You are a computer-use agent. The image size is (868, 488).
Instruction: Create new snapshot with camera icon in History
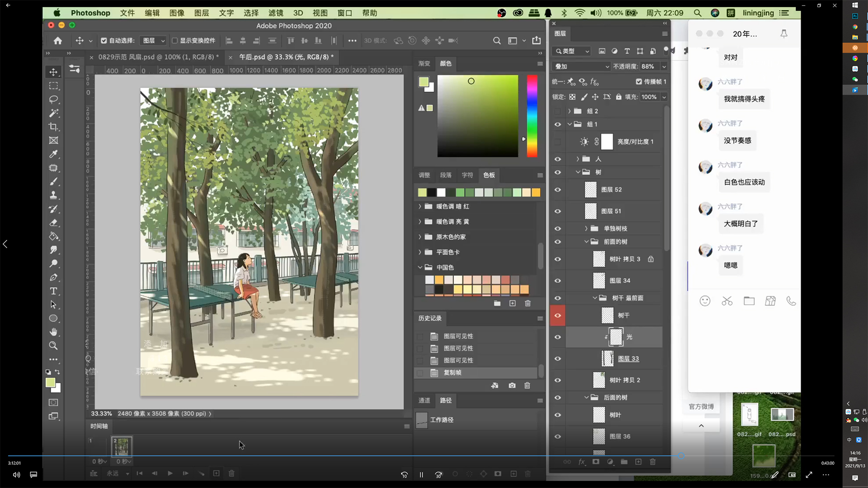point(512,385)
